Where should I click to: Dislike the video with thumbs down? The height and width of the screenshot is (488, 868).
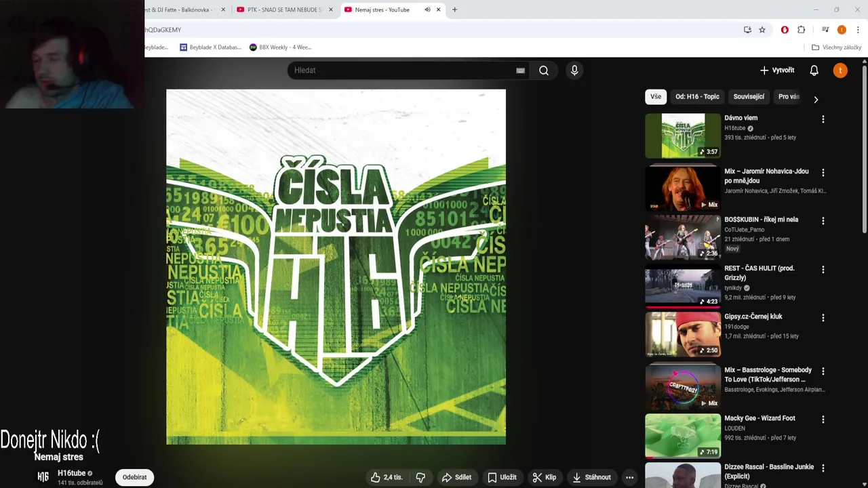[x=420, y=477]
